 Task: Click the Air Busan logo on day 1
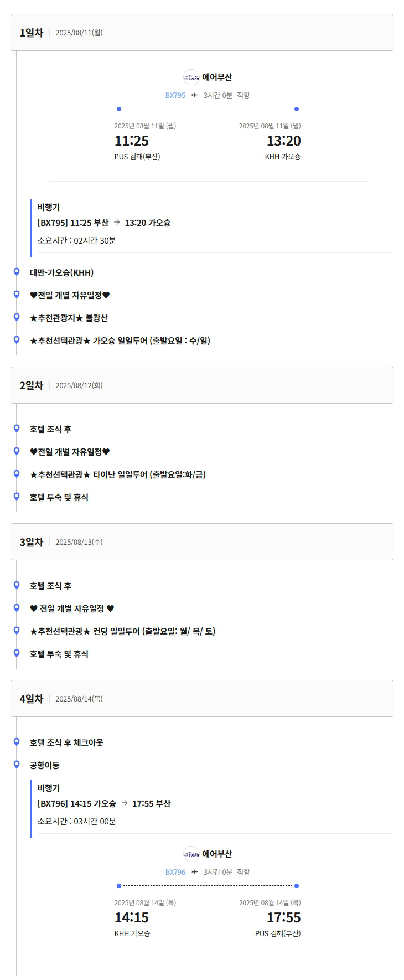coord(191,78)
